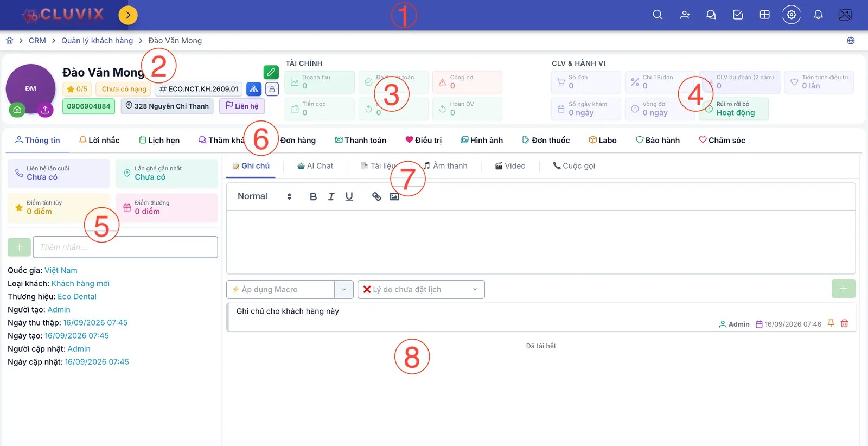The image size is (868, 446).
Task: Open the search icon in the header
Action: click(x=658, y=15)
